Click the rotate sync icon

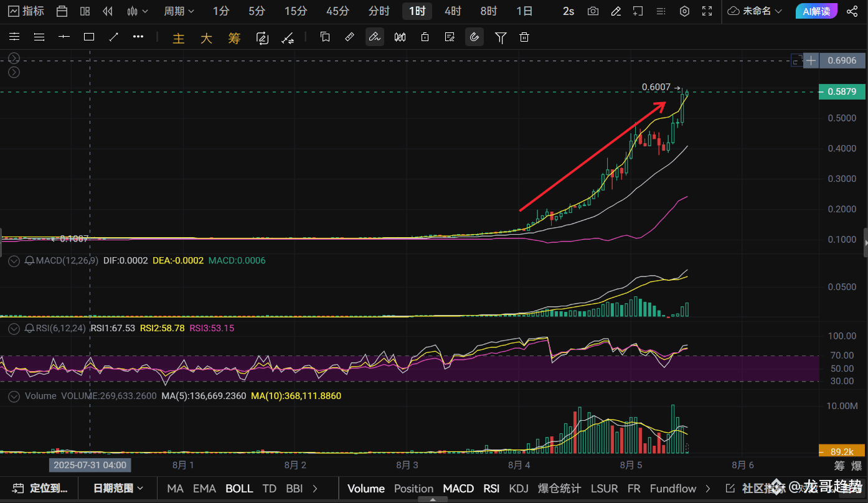(x=262, y=38)
